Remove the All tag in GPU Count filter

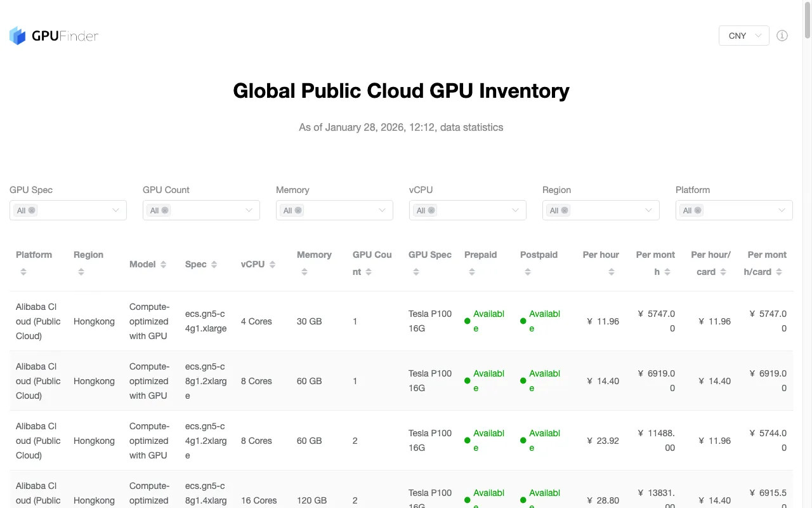point(165,210)
